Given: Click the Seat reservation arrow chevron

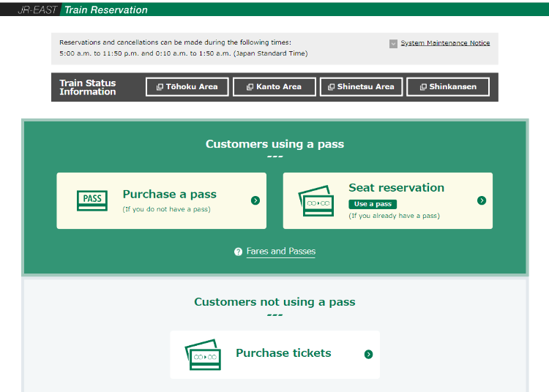Looking at the screenshot, I should [x=482, y=200].
